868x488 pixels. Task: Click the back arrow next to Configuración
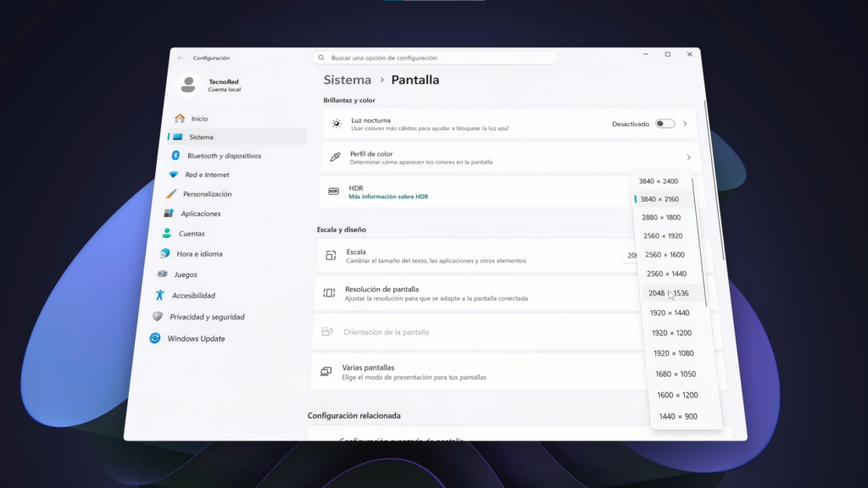click(181, 58)
